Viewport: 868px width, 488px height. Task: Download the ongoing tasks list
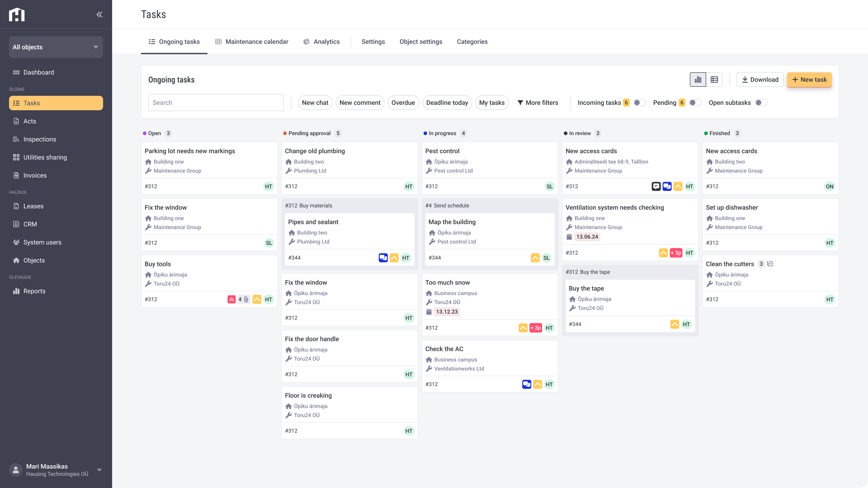point(760,80)
